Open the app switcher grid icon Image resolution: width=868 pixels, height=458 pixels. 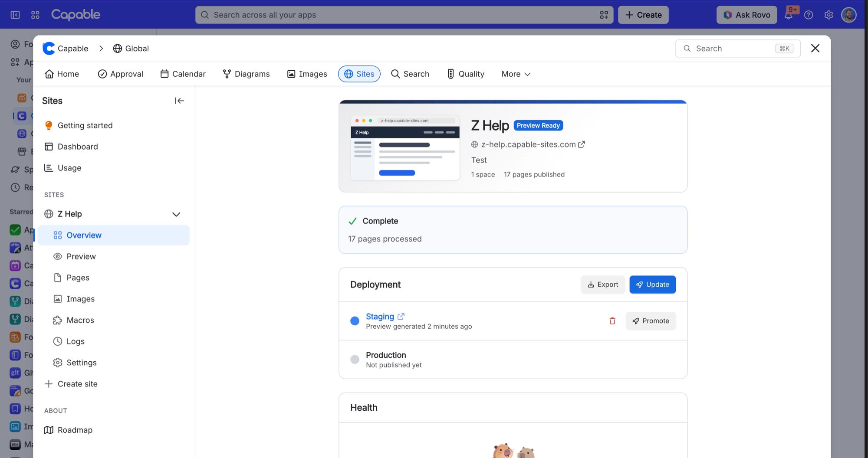click(x=36, y=15)
